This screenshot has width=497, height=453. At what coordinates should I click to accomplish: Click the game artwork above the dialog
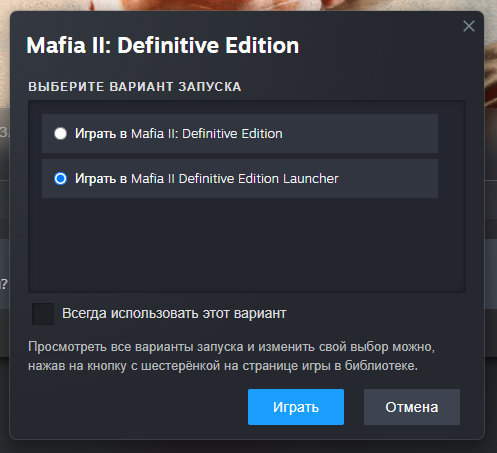(247, 5)
